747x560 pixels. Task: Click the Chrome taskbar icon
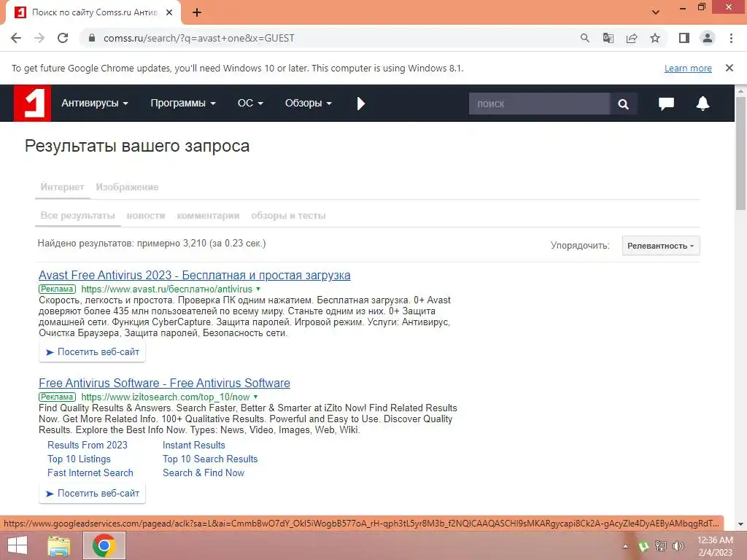point(104,545)
